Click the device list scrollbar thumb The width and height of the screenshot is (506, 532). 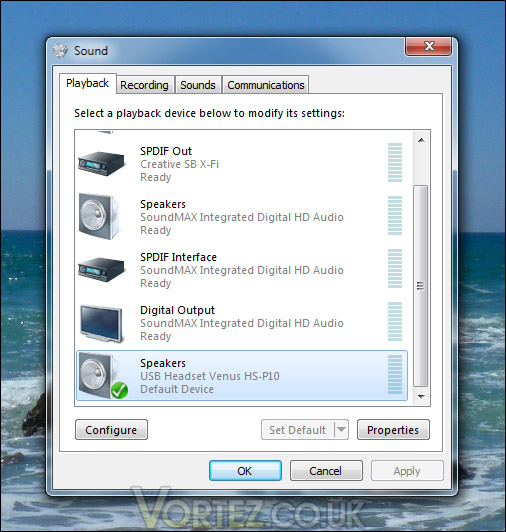[421, 286]
